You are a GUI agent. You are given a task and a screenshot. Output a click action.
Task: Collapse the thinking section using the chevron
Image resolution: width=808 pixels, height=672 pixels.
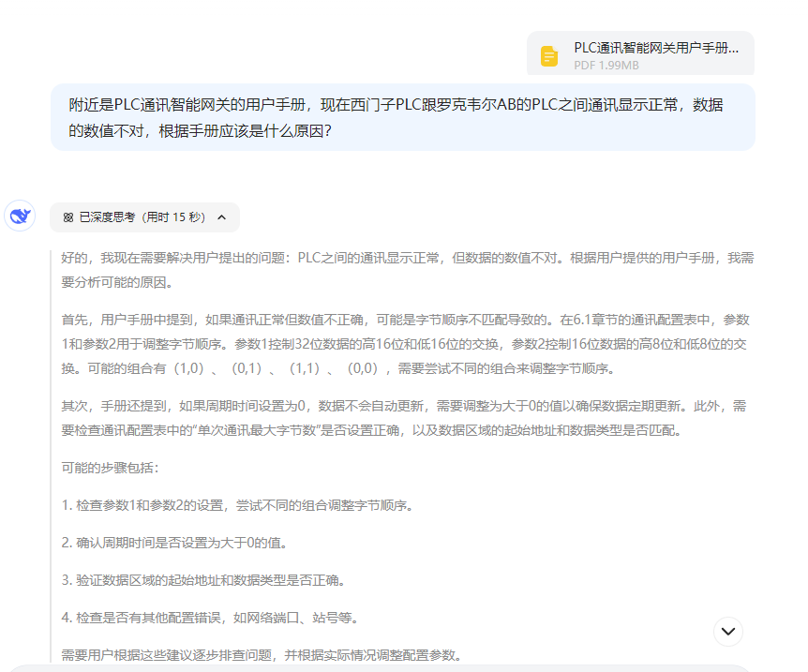222,217
